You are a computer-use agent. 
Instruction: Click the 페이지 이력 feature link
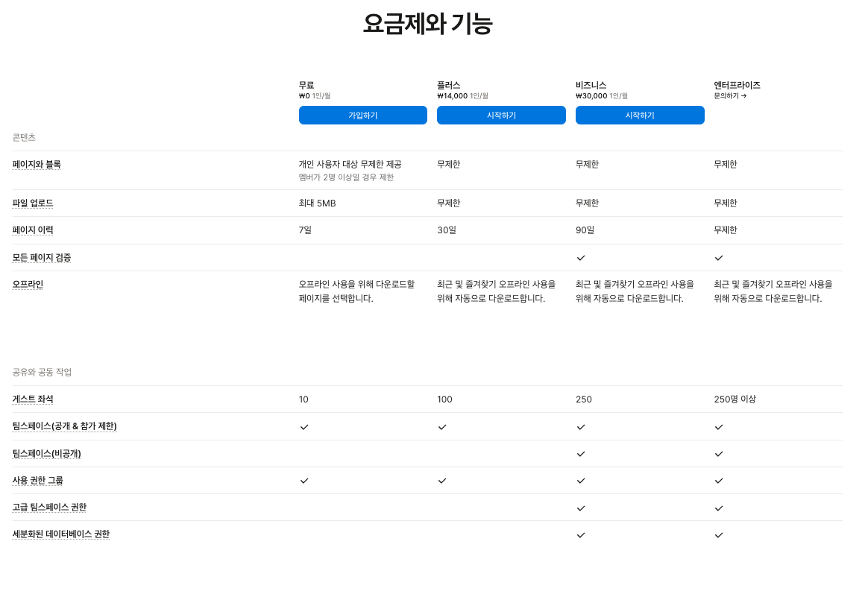pos(32,230)
